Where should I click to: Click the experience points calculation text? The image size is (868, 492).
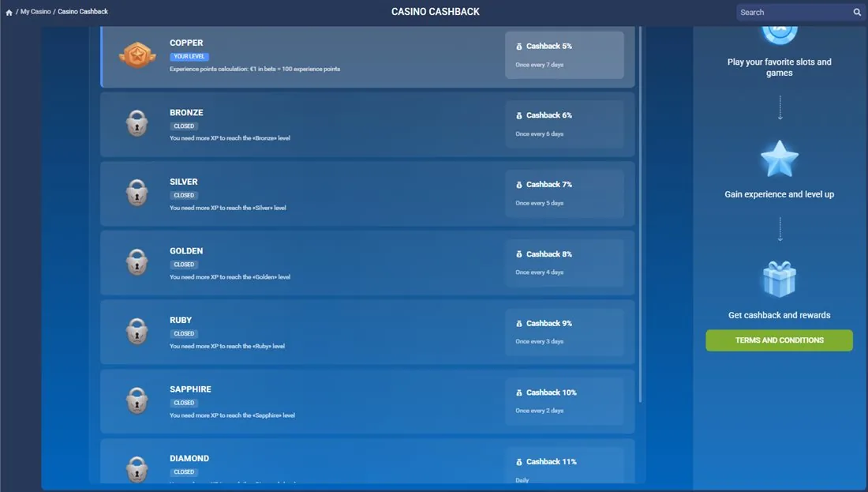(255, 69)
